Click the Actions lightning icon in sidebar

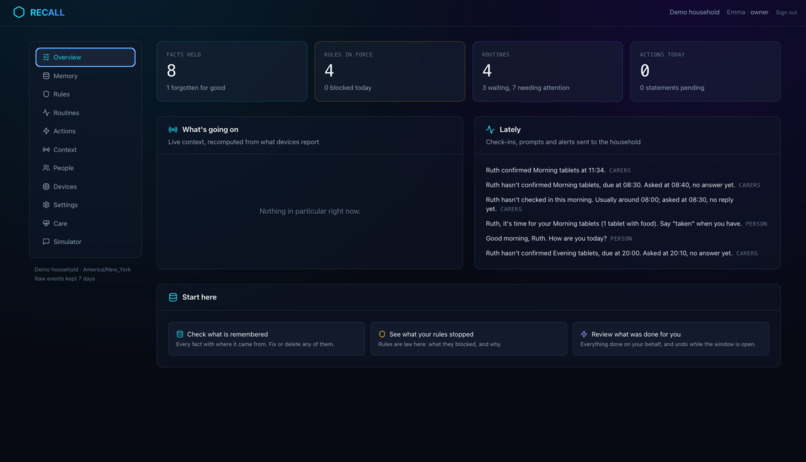46,131
